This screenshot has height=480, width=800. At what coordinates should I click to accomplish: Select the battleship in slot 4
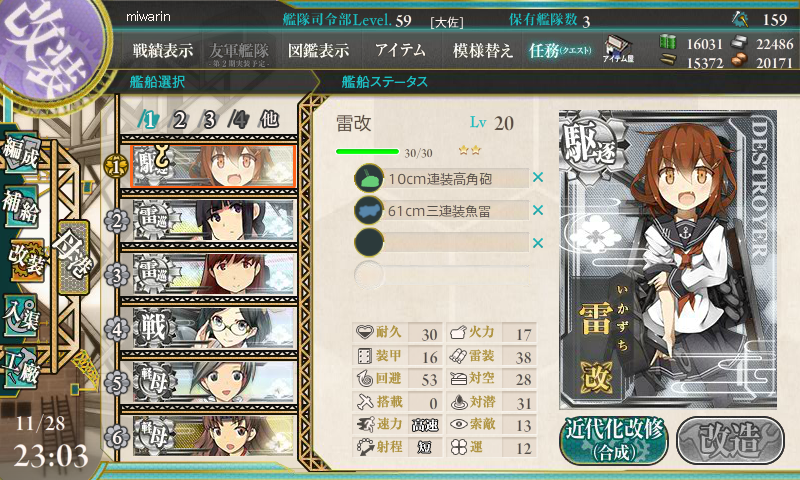[214, 328]
